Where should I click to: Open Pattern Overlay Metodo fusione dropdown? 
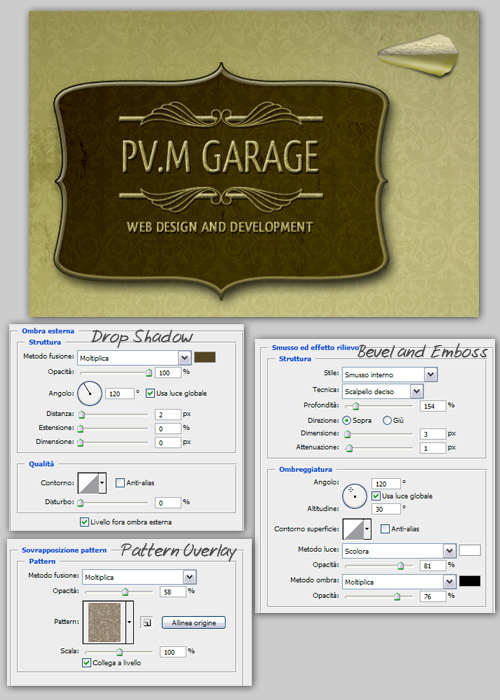[139, 577]
